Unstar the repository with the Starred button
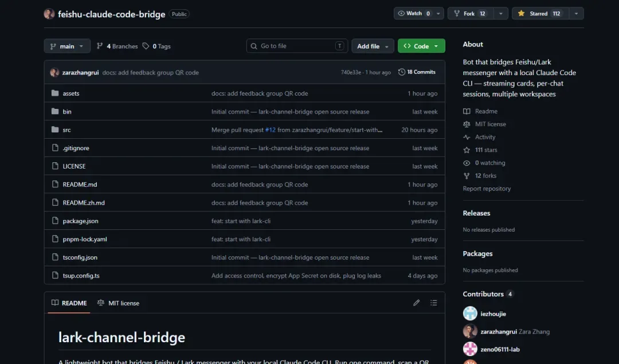Viewport: 619px width, 364px height. pos(540,13)
